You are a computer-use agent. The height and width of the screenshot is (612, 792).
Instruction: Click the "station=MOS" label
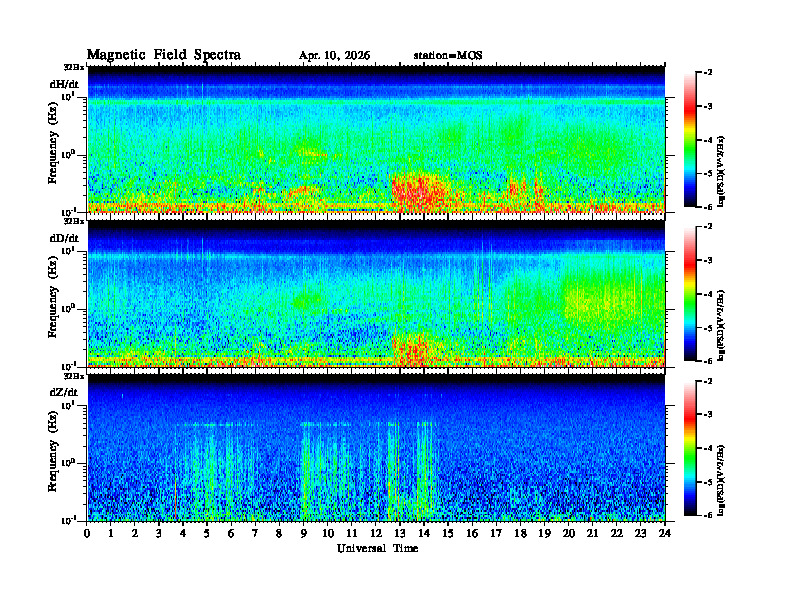click(448, 56)
